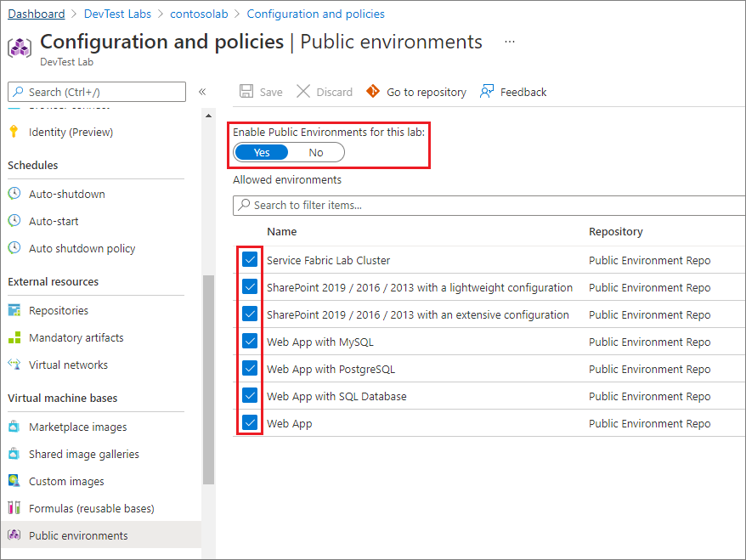Click the Auto-shutdown clock icon

pyautogui.click(x=14, y=193)
